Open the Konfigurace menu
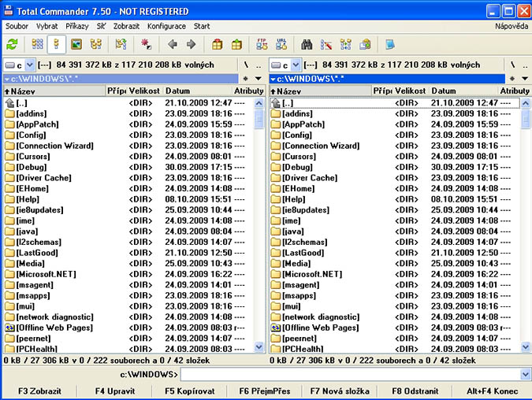Image resolution: width=532 pixels, height=400 pixels. click(x=166, y=26)
